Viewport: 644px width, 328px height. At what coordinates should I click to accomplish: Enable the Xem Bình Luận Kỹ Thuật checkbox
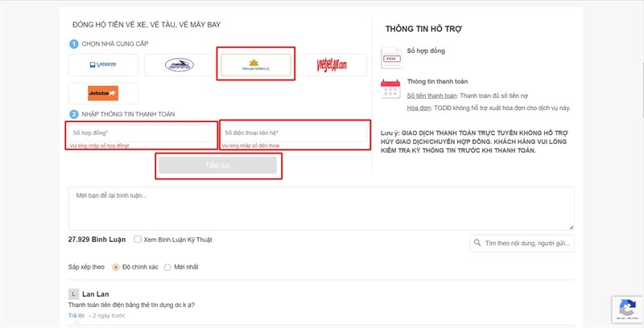click(138, 240)
